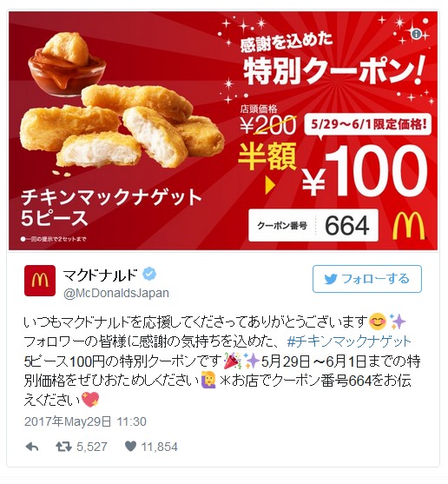Open the @McDonaldsJapan handle link
Viewport: 448px width, 484px height.
(116, 293)
